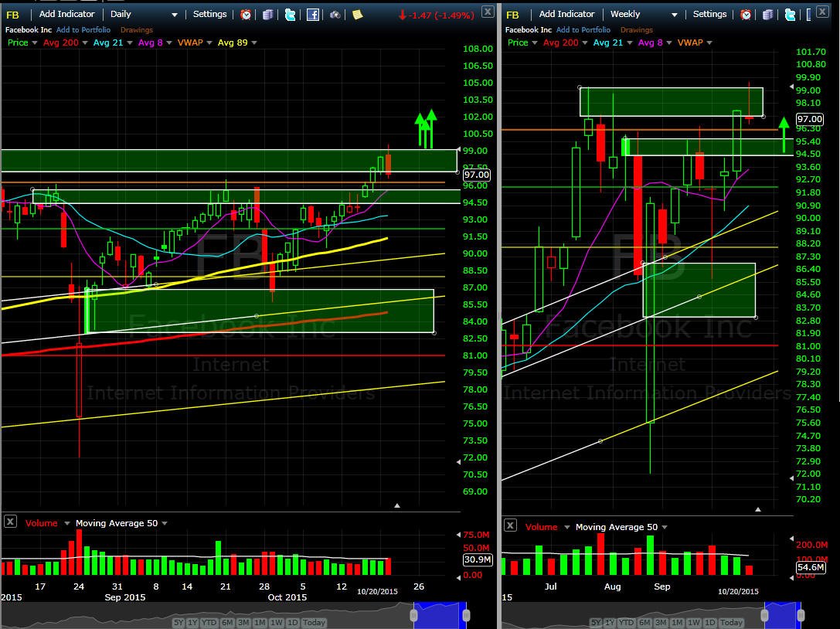
Task: Open the yellow sticky note icon in Daily chart
Action: coord(357,15)
